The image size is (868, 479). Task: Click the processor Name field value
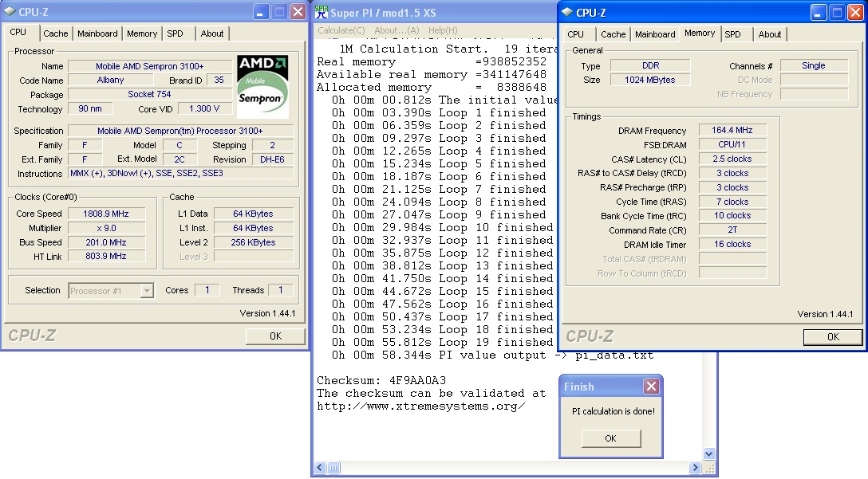click(149, 66)
